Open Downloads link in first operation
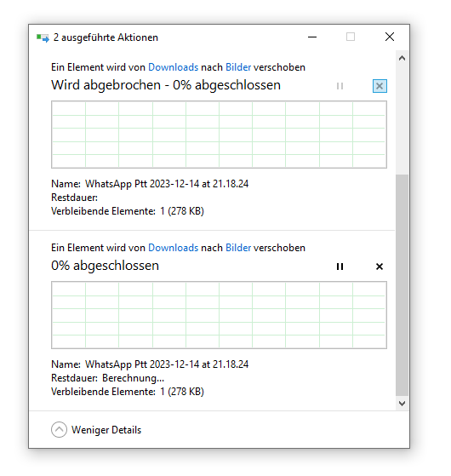This screenshot has height=476, width=451. tap(173, 67)
